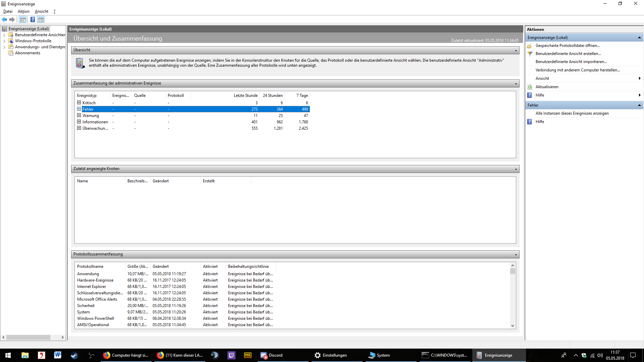Expand Benutzerdefinierte Ansichten tree node
This screenshot has height=362, width=644.
[4, 35]
